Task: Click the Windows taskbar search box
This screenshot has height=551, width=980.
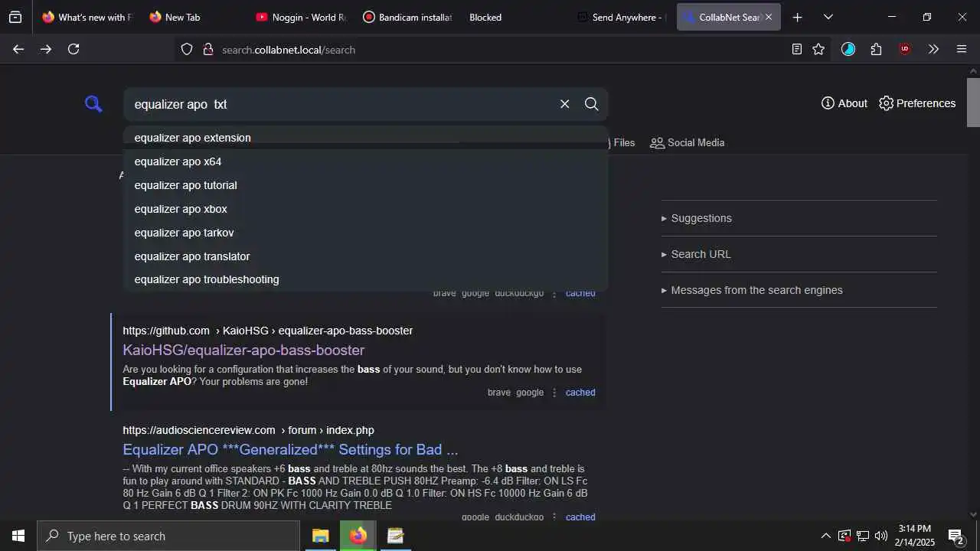Action: point(168,536)
